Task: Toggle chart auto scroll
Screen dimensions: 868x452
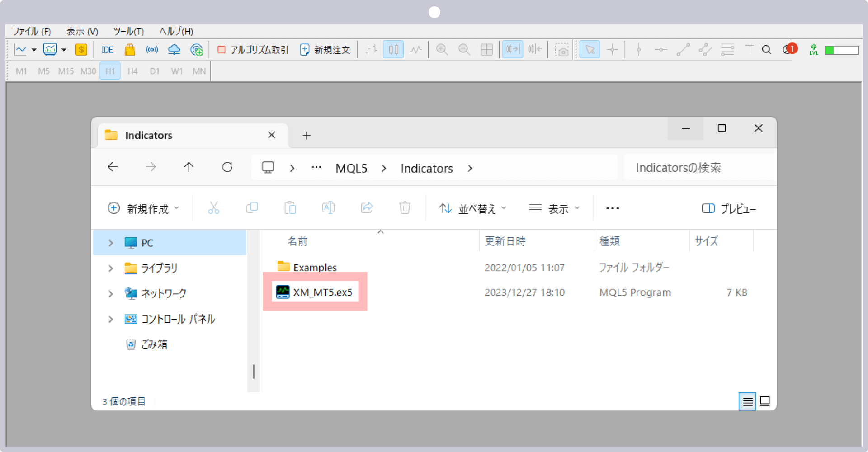Action: [513, 49]
